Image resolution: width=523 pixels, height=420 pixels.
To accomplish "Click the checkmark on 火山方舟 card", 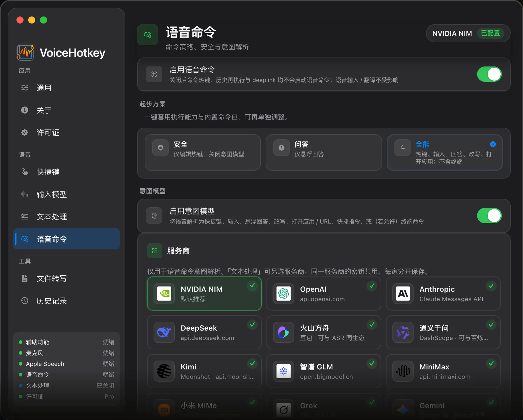I will pos(372,324).
